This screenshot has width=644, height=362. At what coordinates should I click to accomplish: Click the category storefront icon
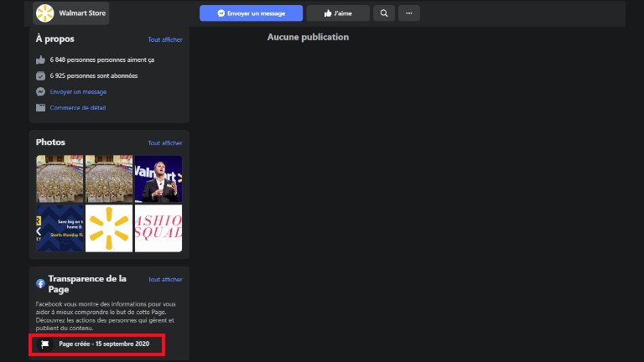tap(40, 107)
